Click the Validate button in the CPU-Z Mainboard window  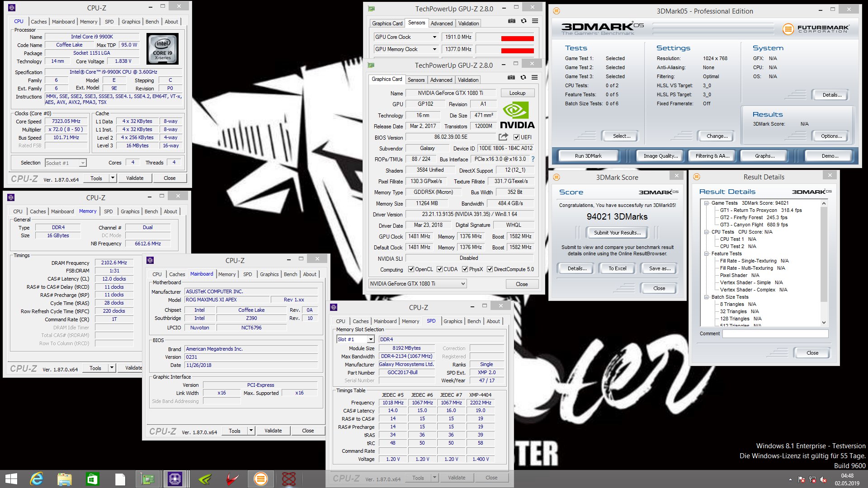(273, 431)
